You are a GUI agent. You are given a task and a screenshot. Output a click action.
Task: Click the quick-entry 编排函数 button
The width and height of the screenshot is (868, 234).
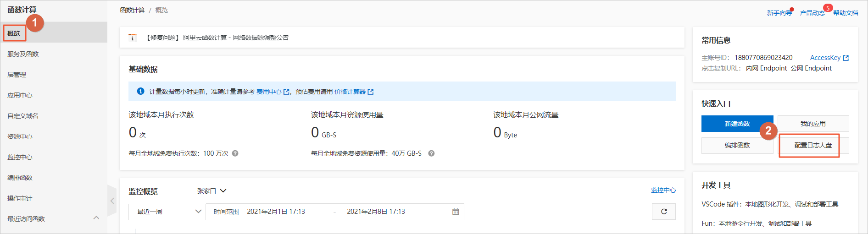pos(737,145)
